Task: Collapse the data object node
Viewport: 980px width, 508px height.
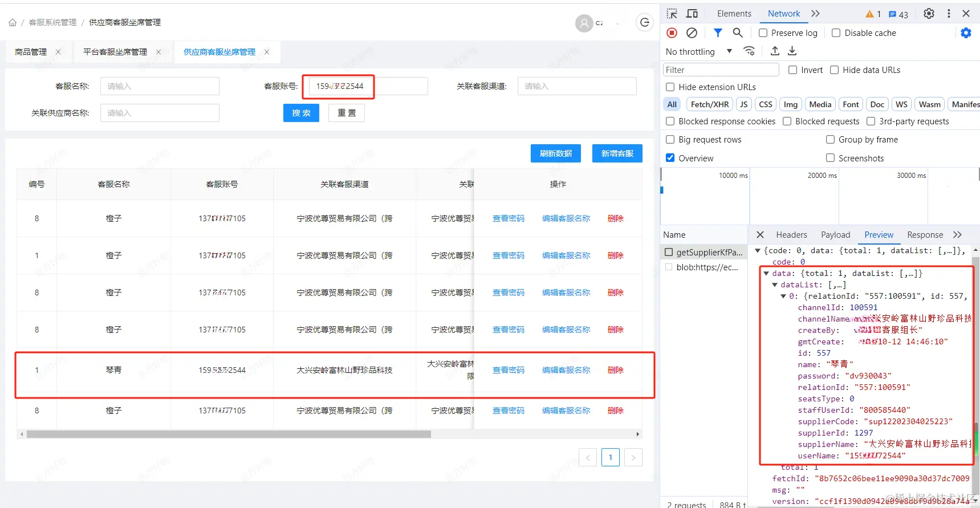Action: point(766,273)
